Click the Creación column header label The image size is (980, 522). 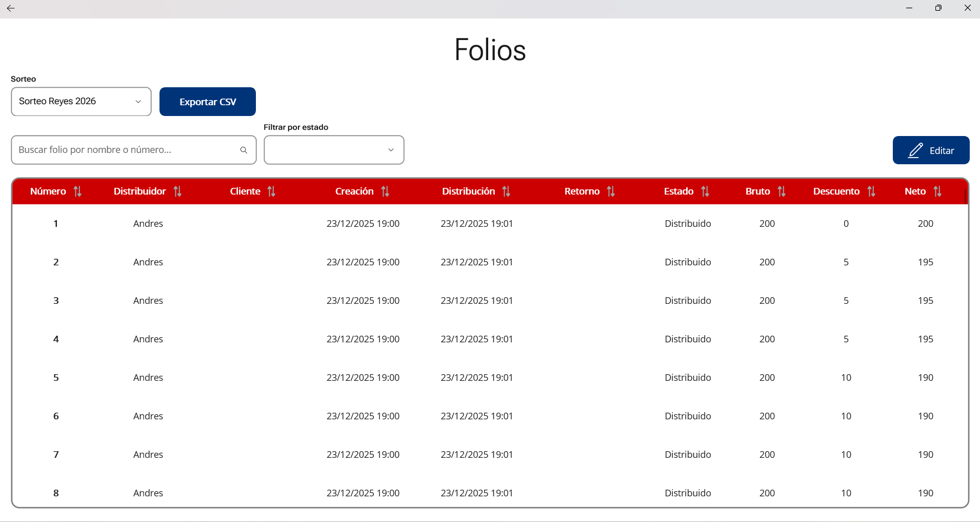coord(354,191)
